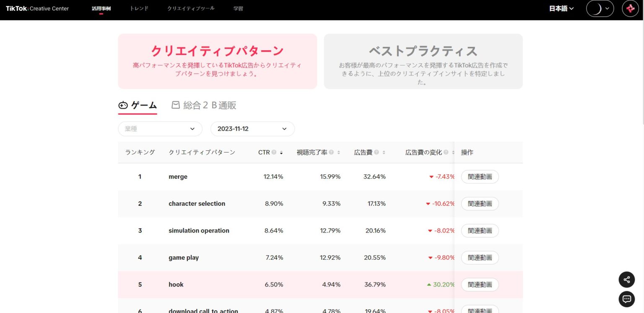The width and height of the screenshot is (644, 313).
Task: Click the envelope icon next to 総合２B通販
Action: [x=176, y=105]
